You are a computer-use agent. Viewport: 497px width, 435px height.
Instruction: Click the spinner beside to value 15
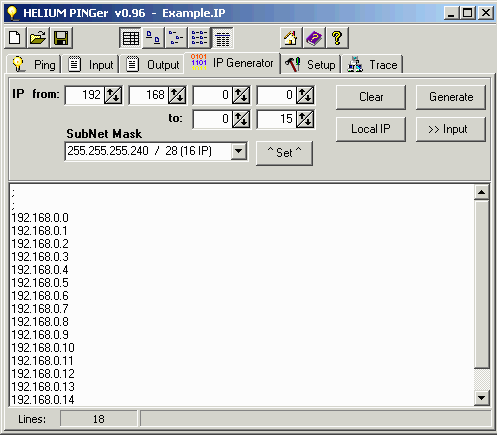305,119
